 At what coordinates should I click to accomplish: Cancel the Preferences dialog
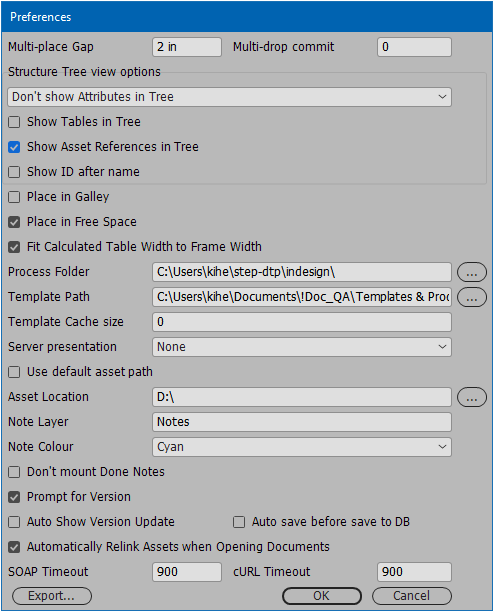point(412,596)
